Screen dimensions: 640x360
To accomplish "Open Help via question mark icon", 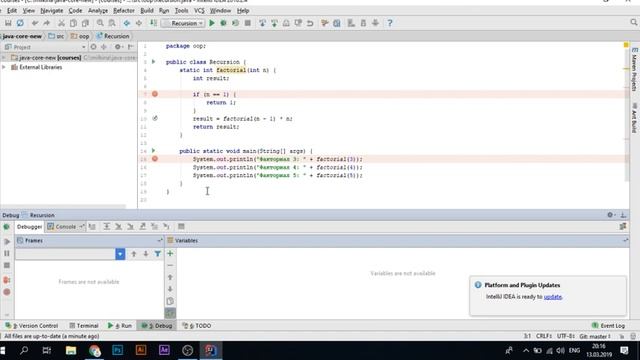I will click(x=390, y=23).
